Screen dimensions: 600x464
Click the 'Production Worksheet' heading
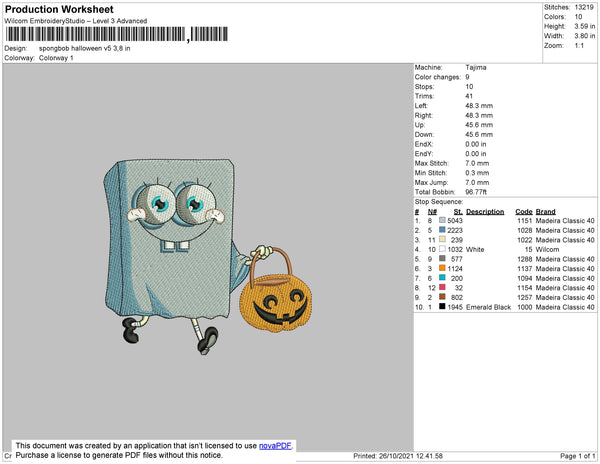59,10
